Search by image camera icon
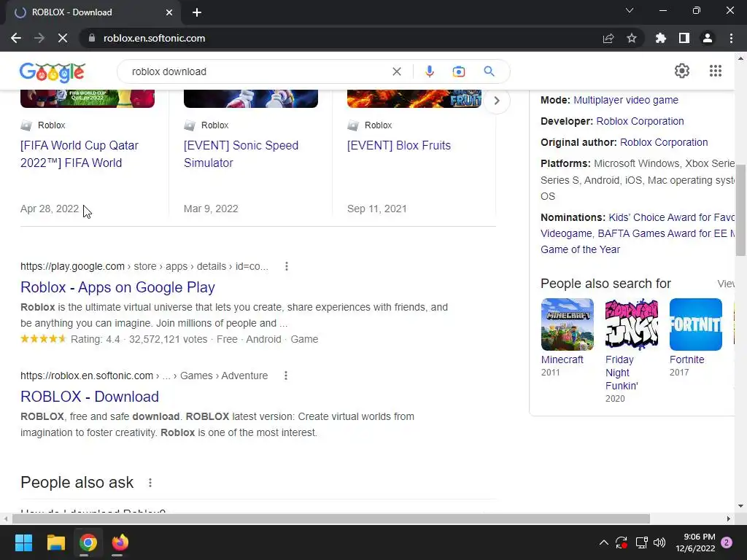The height and width of the screenshot is (560, 747). [x=459, y=71]
